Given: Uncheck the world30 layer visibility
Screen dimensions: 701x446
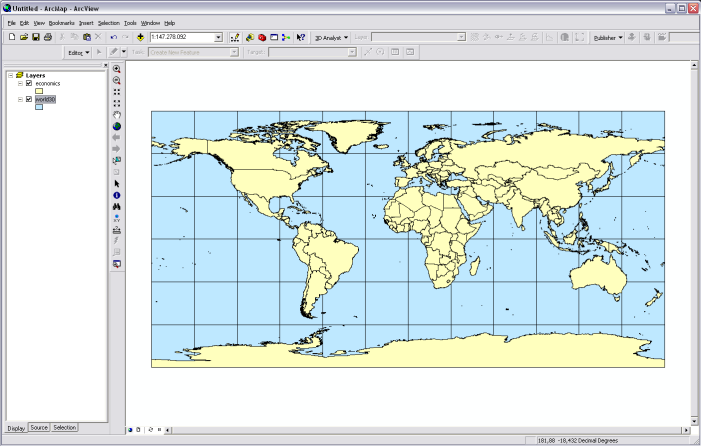Looking at the screenshot, I should click(29, 99).
